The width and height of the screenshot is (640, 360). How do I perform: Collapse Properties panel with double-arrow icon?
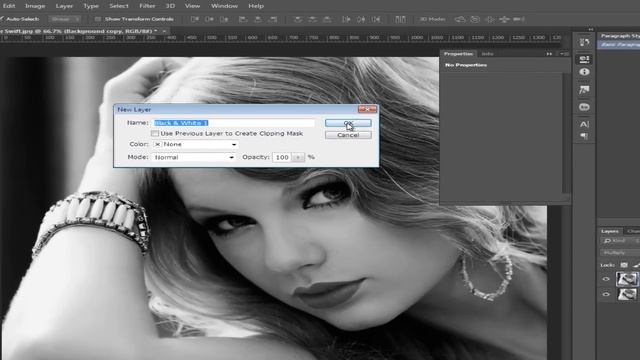click(x=549, y=54)
